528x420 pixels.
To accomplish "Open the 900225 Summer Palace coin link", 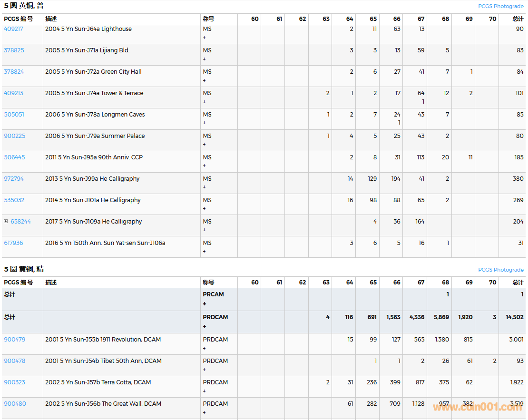I will point(14,136).
